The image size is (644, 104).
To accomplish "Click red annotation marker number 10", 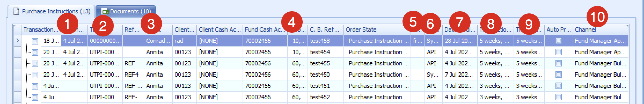I will 597,17.
